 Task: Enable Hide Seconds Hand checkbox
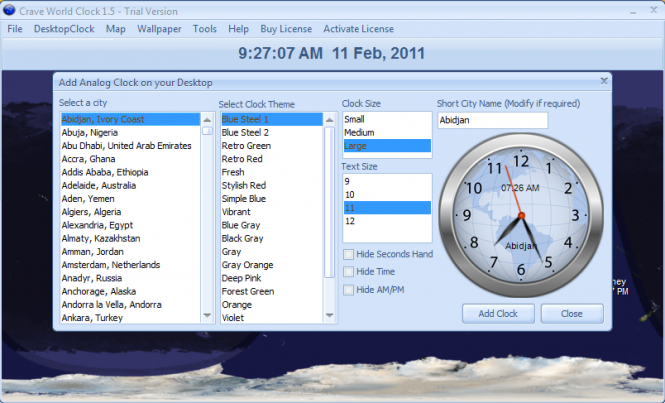348,254
